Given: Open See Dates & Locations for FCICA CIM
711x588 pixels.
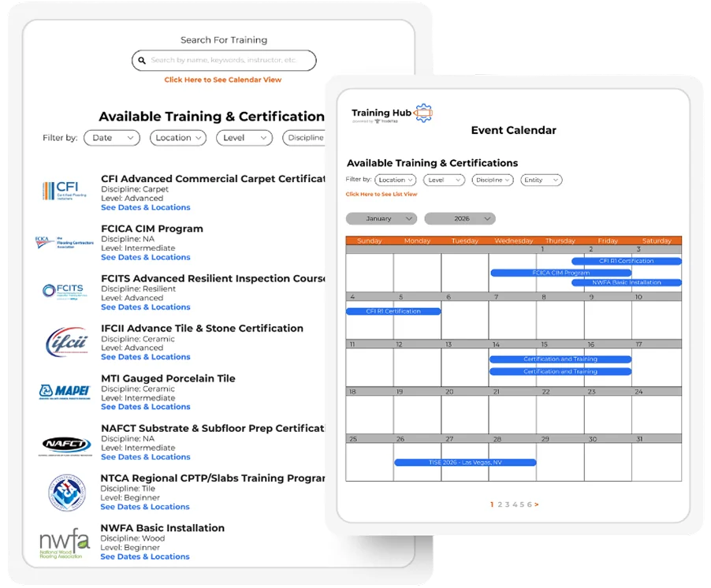Looking at the screenshot, I should pyautogui.click(x=146, y=258).
